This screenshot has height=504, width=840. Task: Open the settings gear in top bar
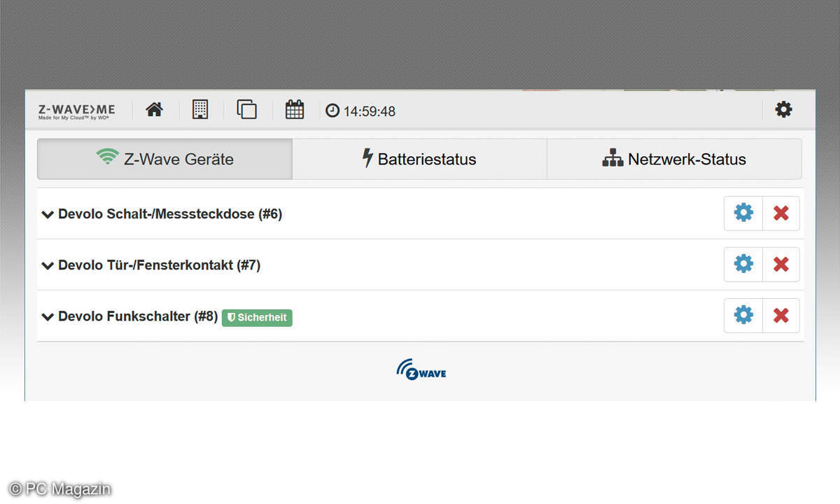coord(784,109)
